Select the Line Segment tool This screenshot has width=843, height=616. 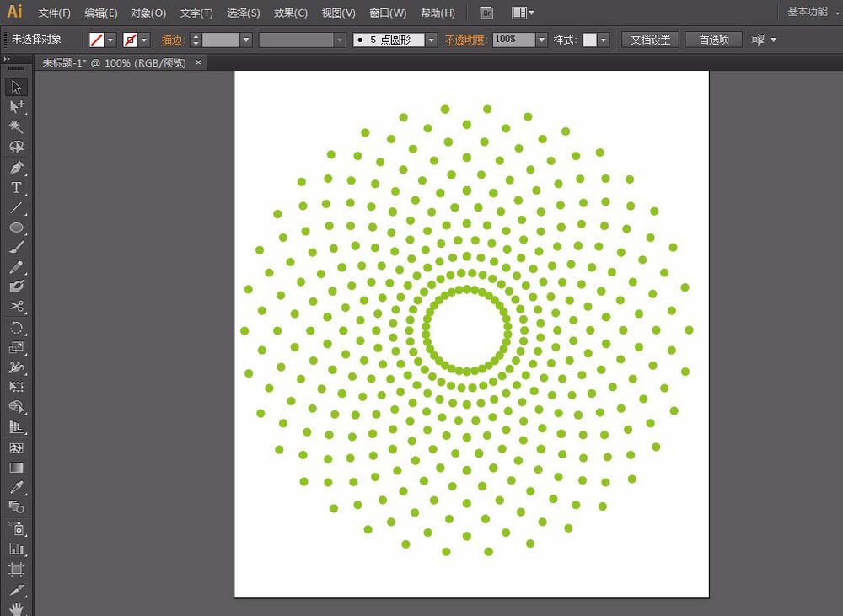16,207
